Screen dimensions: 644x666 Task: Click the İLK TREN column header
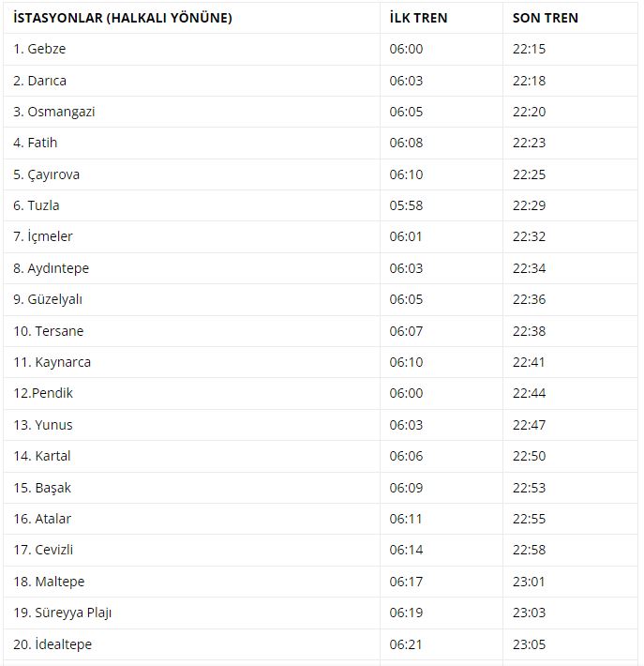418,18
